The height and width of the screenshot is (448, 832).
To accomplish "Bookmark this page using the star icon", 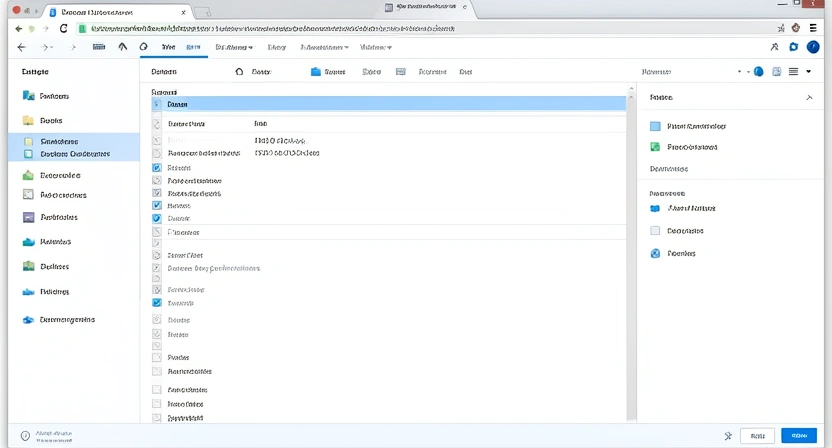I will pyautogui.click(x=781, y=29).
